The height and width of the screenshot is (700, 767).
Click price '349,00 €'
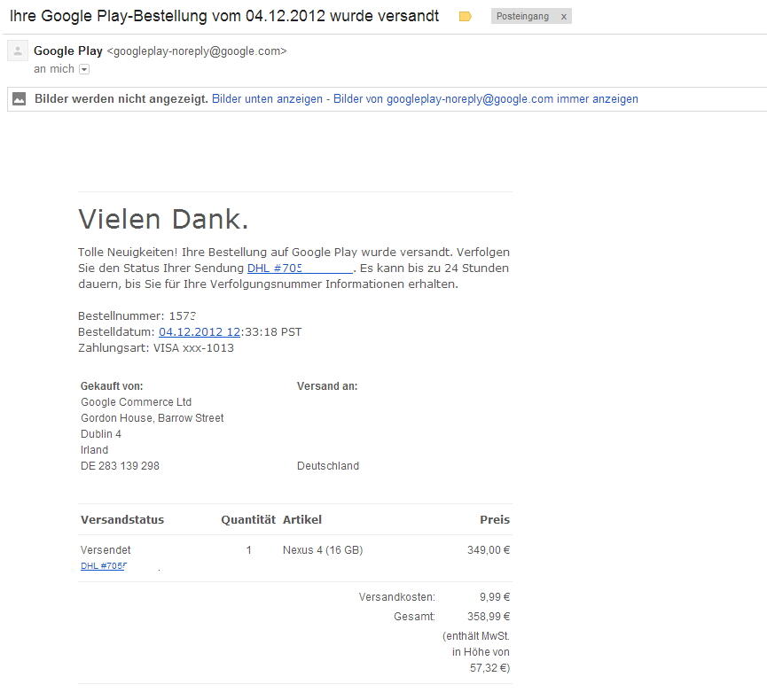click(x=489, y=550)
